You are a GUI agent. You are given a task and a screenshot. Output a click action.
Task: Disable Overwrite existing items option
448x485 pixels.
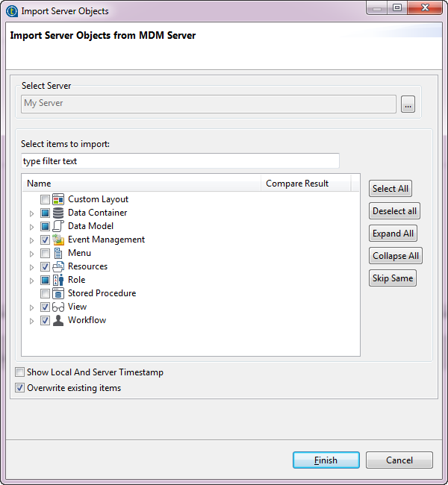coord(20,387)
